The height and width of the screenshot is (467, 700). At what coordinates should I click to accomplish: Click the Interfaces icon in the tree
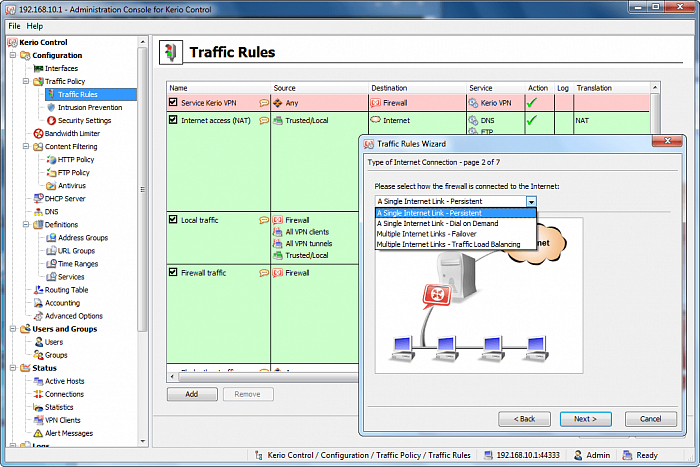[x=38, y=68]
